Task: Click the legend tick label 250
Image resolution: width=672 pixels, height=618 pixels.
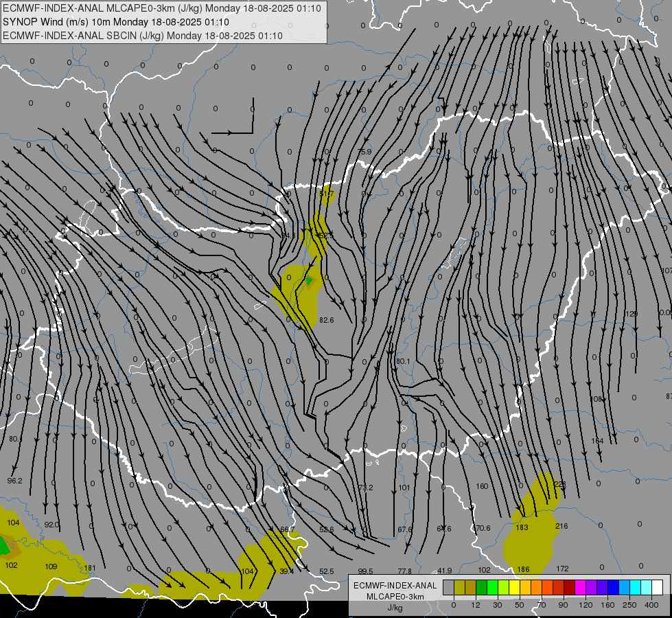Action: (629, 605)
